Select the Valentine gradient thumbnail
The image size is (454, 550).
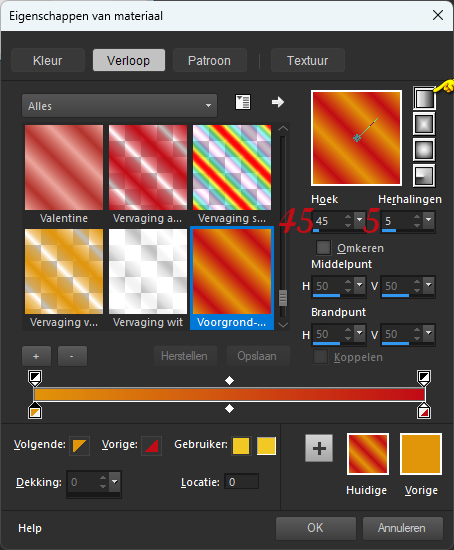click(x=64, y=167)
